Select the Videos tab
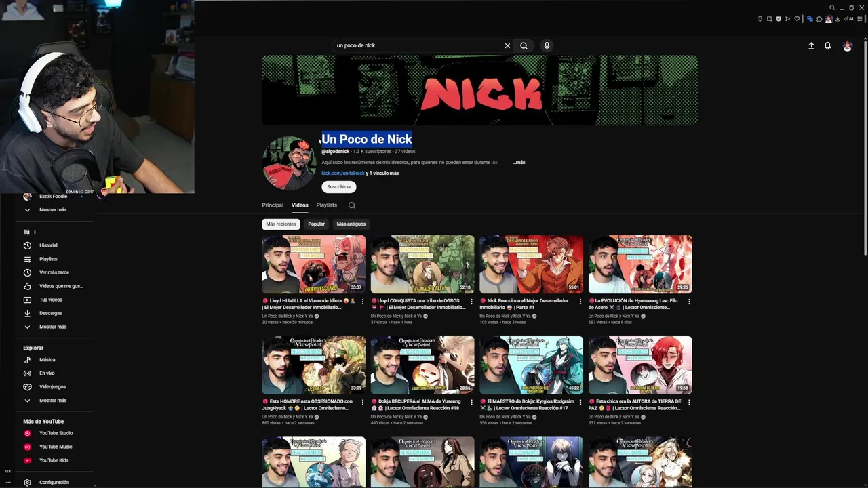Viewport: 868px width, 488px height. (300, 205)
